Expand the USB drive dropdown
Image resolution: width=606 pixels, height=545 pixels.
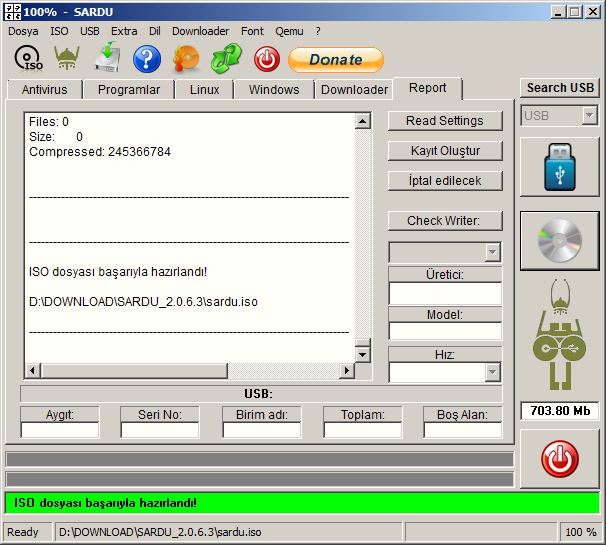tap(590, 115)
